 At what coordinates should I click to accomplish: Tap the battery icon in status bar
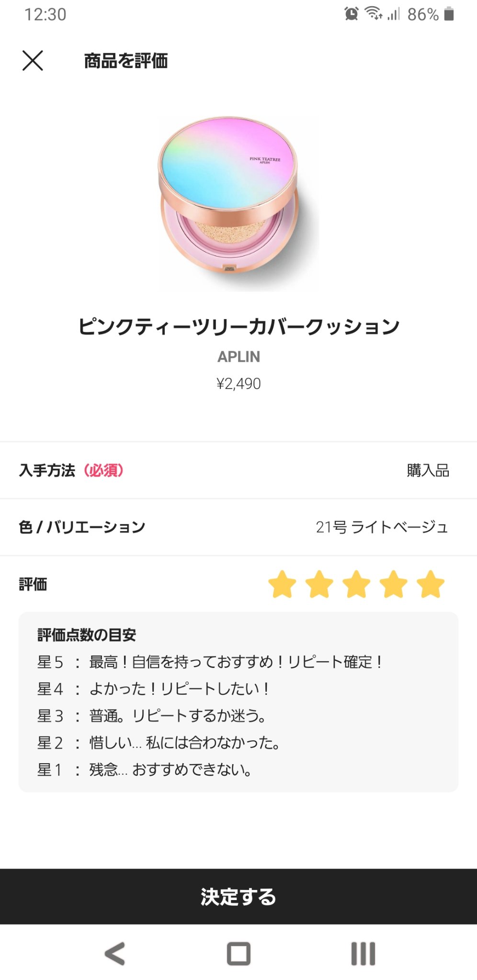449,14
